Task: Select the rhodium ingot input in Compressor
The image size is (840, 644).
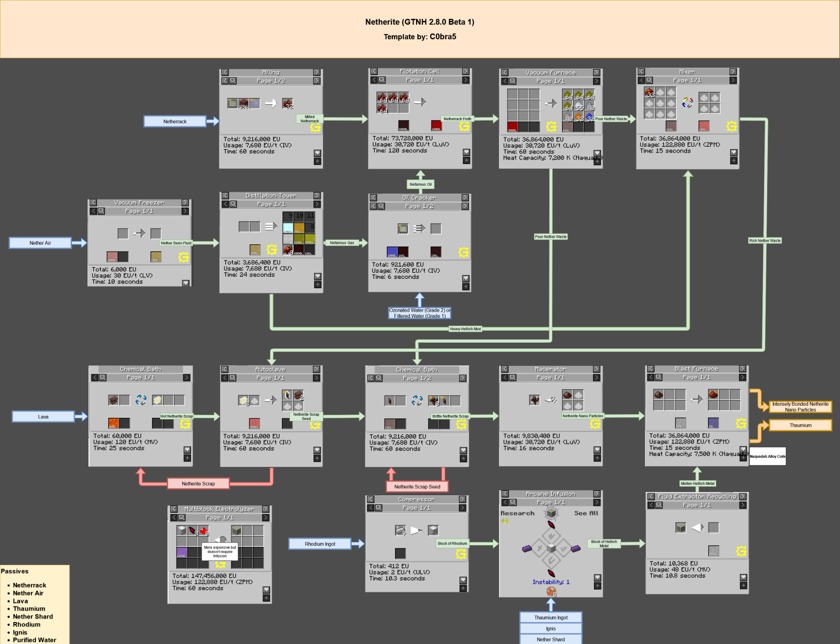Action: 400,530
